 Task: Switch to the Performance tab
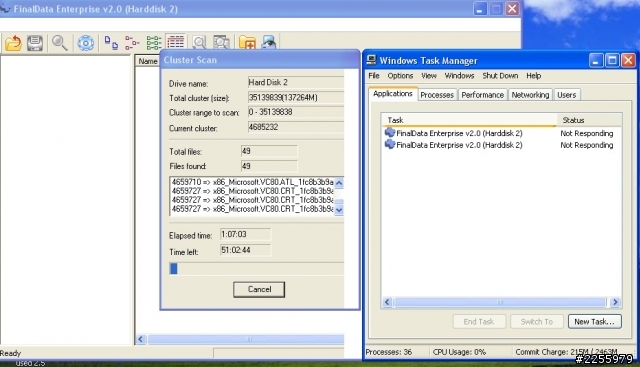(482, 95)
